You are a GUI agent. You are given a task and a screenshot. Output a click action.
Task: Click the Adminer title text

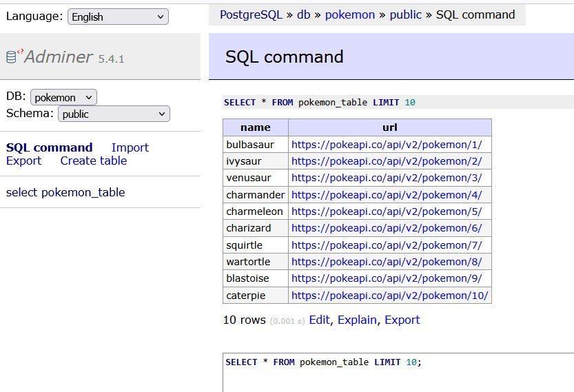click(x=59, y=56)
